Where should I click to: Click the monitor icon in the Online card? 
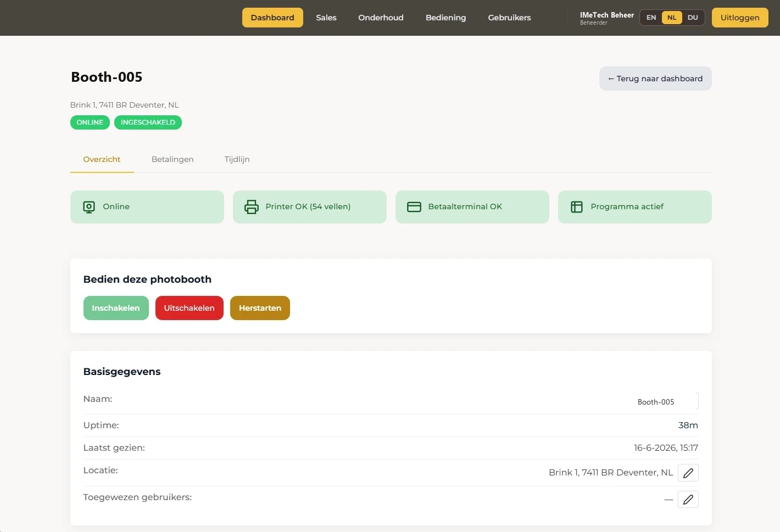(x=89, y=207)
